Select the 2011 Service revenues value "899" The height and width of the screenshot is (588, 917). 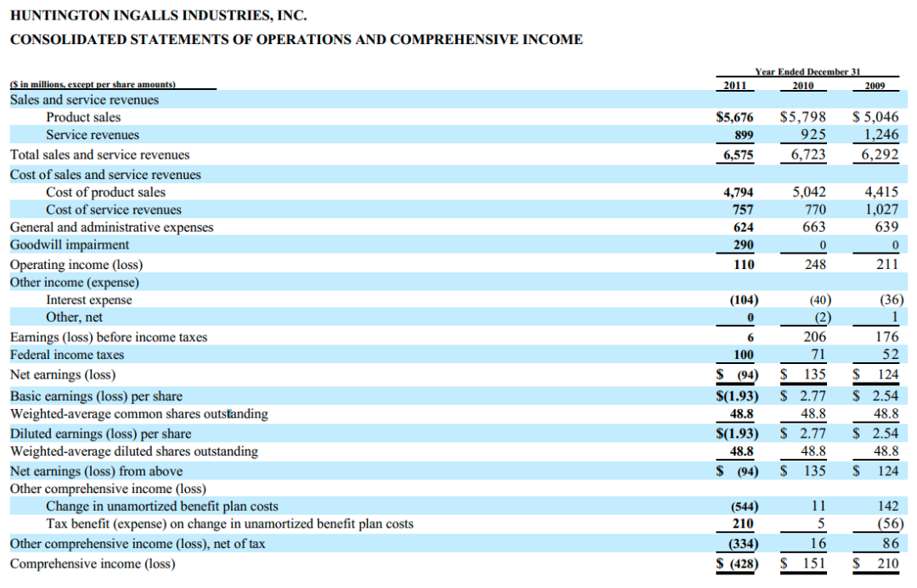[744, 135]
